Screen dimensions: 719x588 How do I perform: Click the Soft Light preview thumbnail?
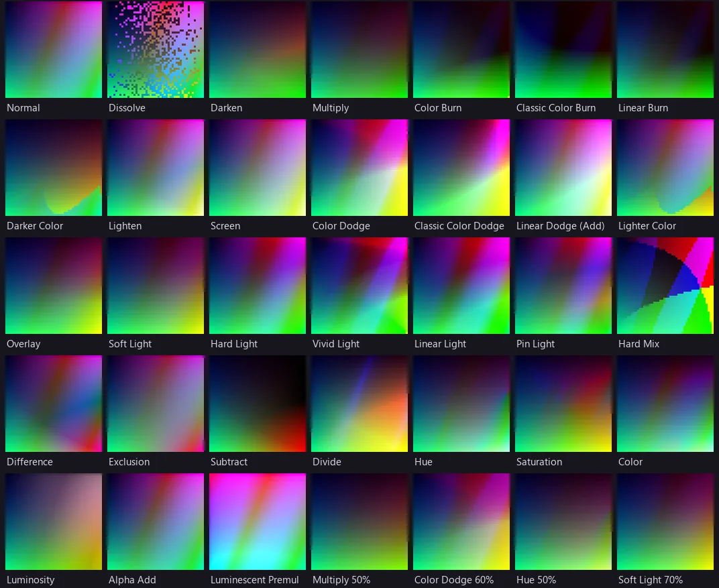(x=156, y=286)
